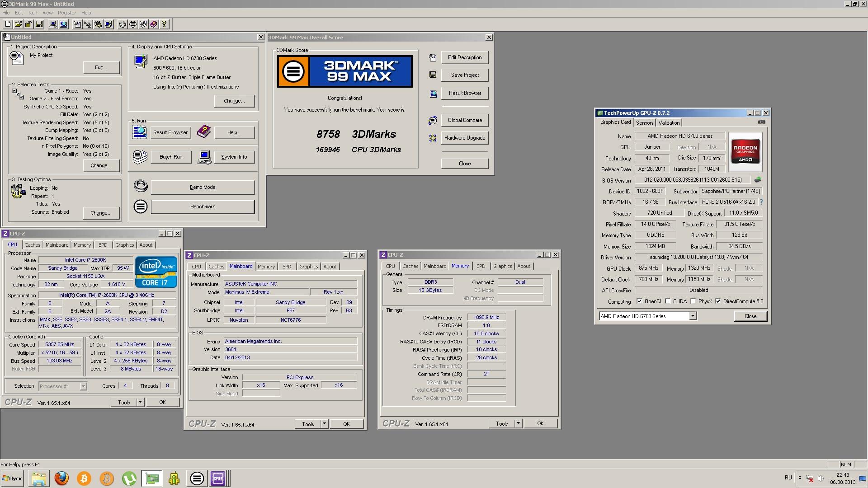Click Edit... in Project Description
This screenshot has width=868, height=488.
click(x=101, y=67)
